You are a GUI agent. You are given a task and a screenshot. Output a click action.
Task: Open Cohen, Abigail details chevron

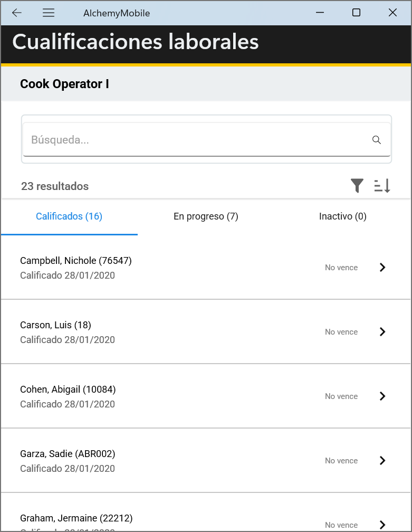pos(382,396)
